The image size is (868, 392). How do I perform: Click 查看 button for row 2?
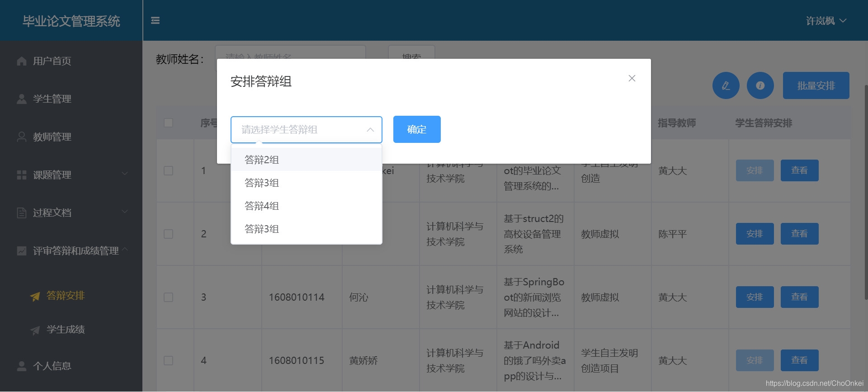click(799, 234)
